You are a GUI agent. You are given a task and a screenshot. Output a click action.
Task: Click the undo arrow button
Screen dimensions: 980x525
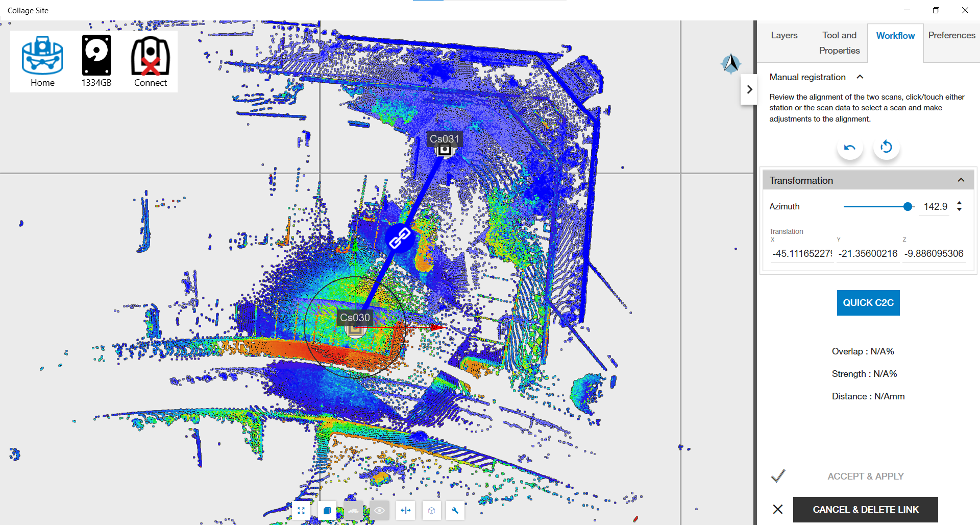pyautogui.click(x=850, y=148)
